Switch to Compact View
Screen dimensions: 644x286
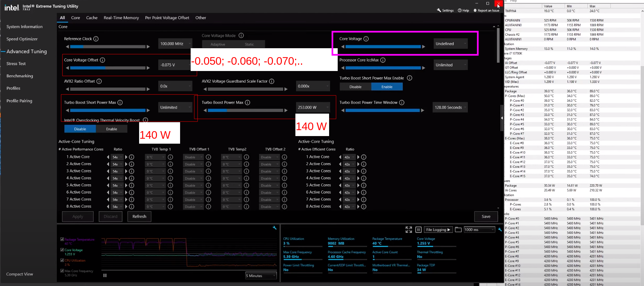pyautogui.click(x=19, y=274)
